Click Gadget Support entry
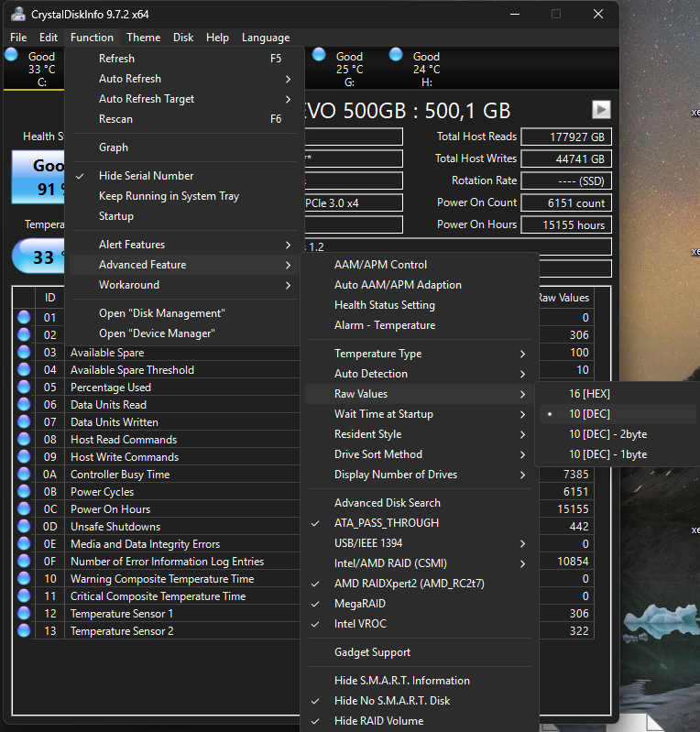Image resolution: width=700 pixels, height=732 pixels. [x=419, y=652]
